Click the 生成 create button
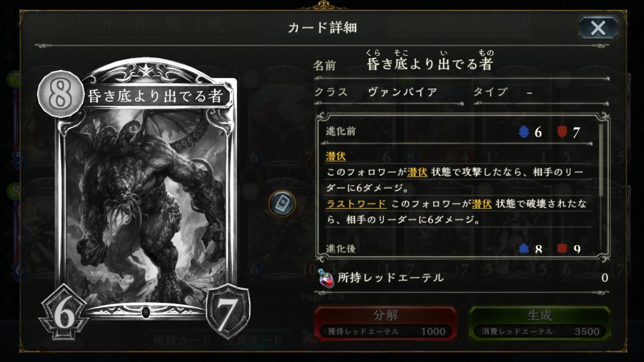Viewport: 644px width, 362px height. click(x=539, y=322)
